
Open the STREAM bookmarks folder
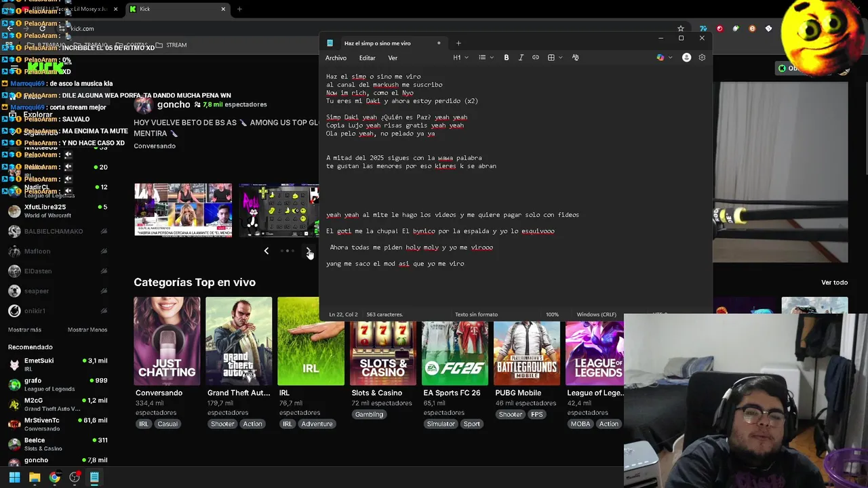172,45
